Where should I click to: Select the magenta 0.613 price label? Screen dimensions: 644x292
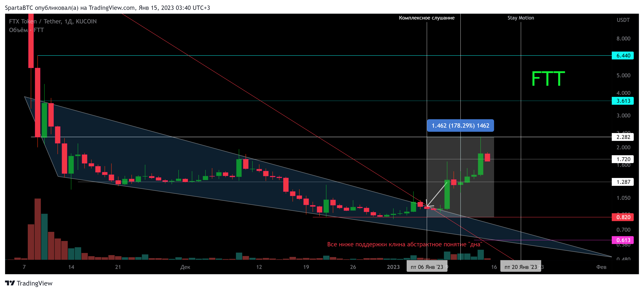[623, 240]
